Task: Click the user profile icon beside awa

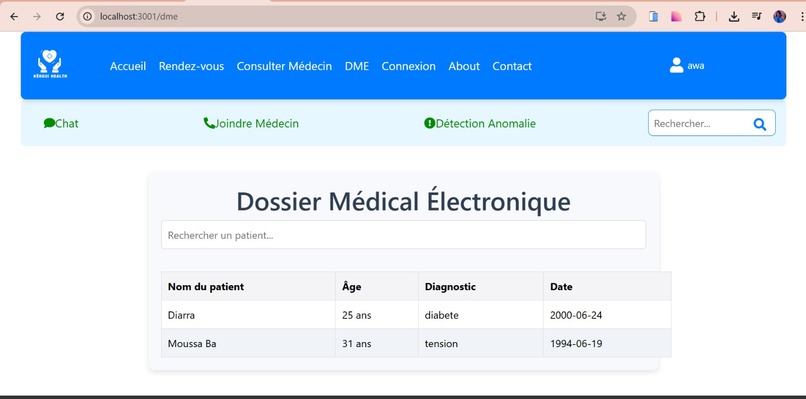Action: coord(676,65)
